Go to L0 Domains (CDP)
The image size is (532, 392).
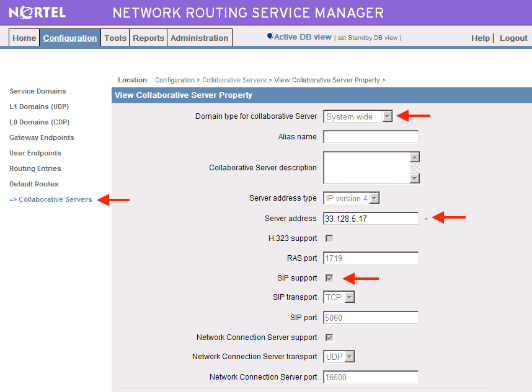click(39, 122)
